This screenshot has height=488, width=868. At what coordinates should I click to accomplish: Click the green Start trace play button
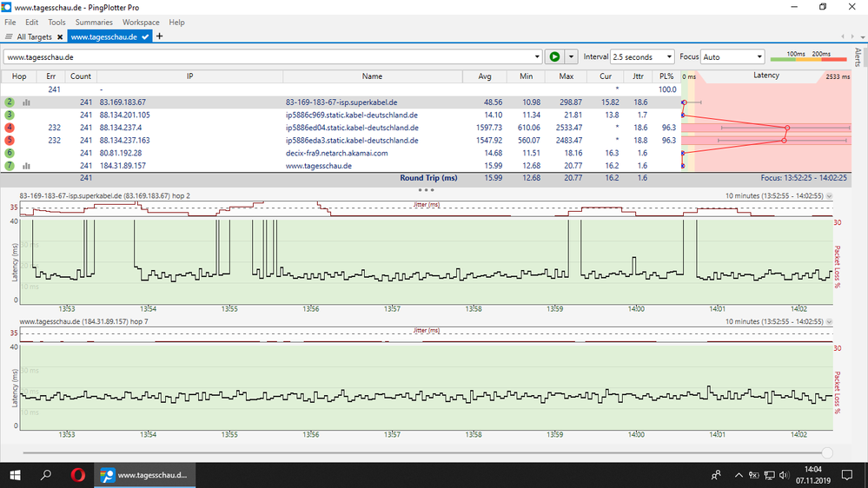coord(553,57)
